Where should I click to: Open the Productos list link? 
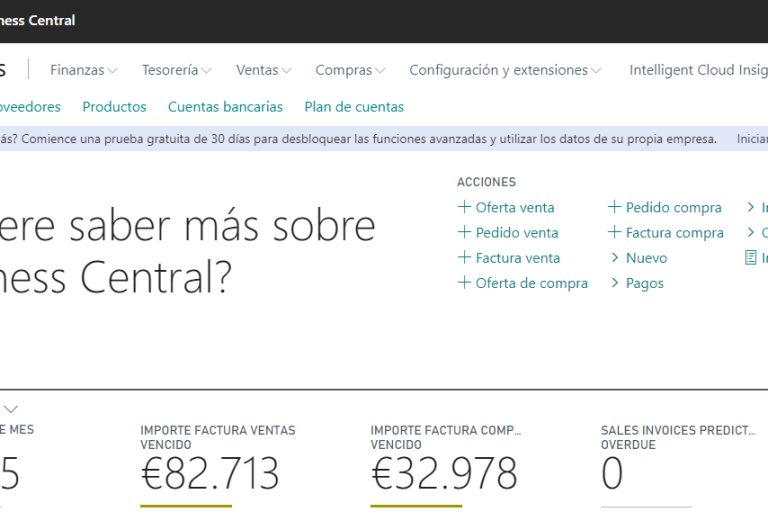114,107
